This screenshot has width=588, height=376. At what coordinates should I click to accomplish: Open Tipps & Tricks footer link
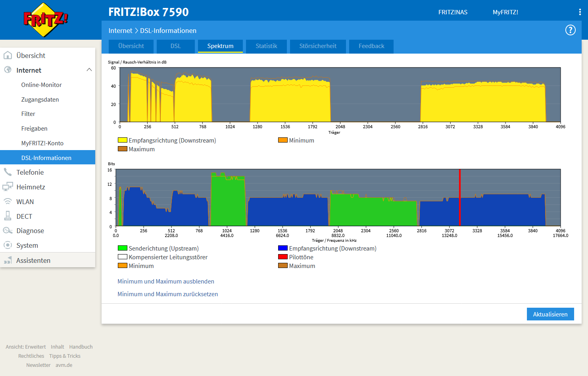click(65, 356)
